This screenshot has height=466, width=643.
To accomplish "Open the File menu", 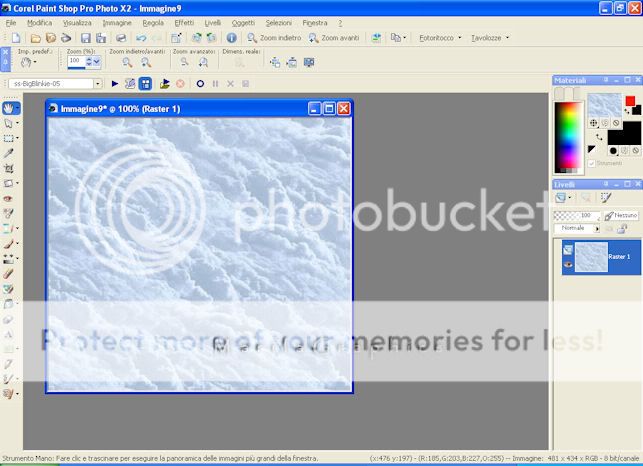I will point(11,23).
